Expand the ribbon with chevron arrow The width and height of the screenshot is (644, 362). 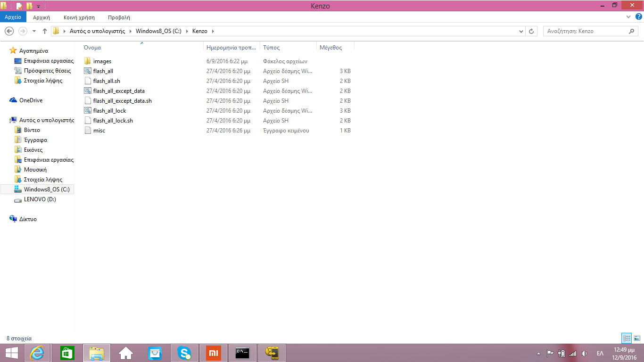628,17
